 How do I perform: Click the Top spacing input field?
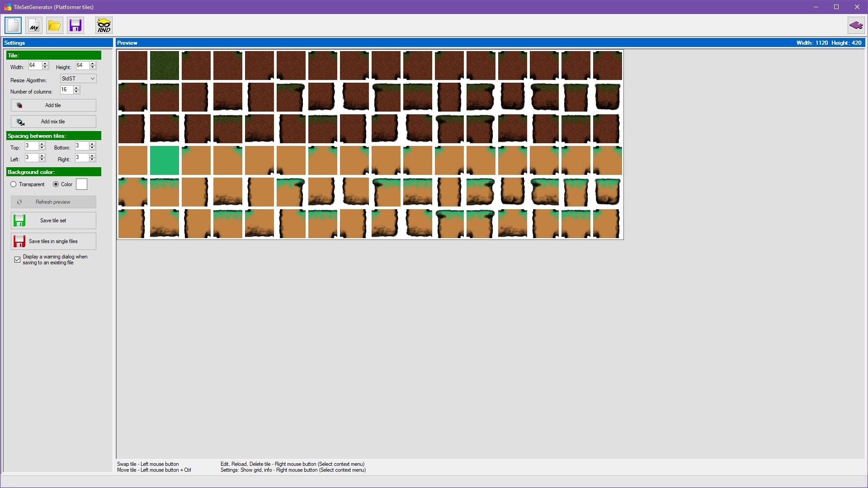[x=33, y=146]
